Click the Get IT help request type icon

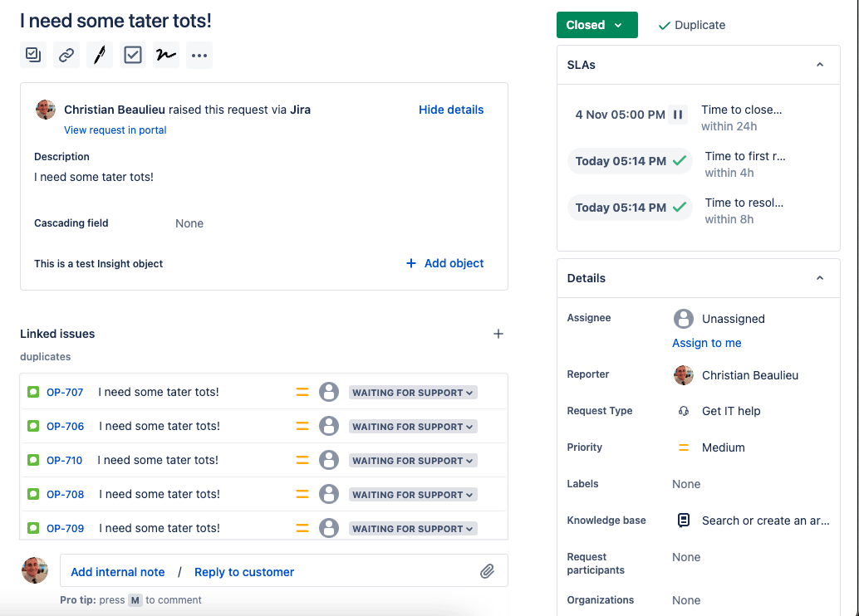683,410
